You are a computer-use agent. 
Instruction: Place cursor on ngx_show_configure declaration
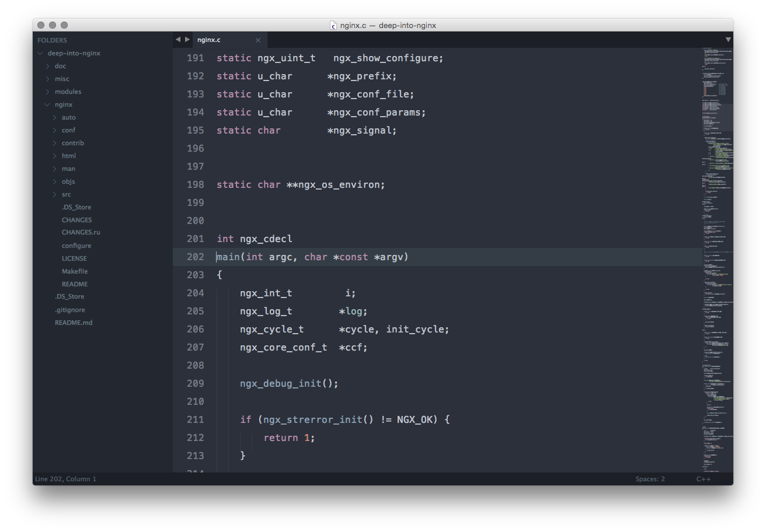[x=388, y=58]
